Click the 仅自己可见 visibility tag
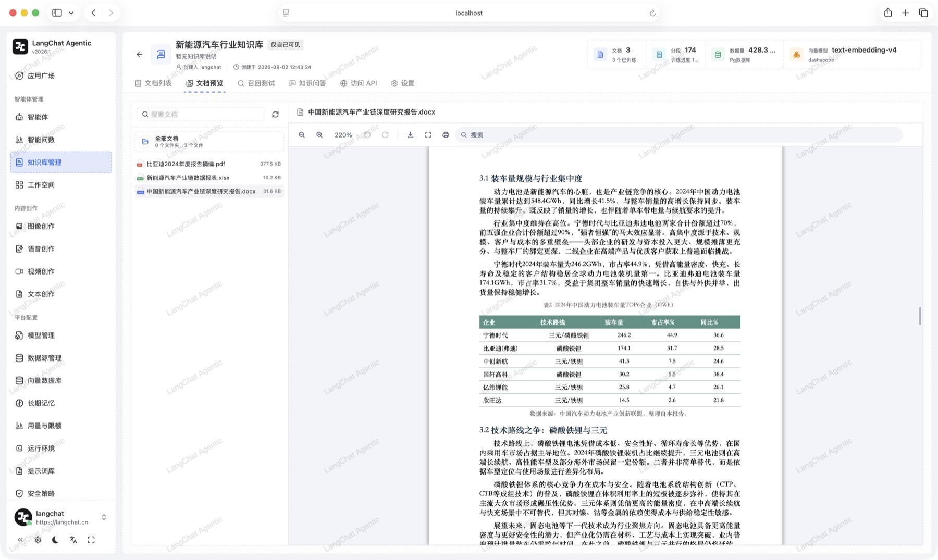The image size is (938, 560). click(x=285, y=45)
